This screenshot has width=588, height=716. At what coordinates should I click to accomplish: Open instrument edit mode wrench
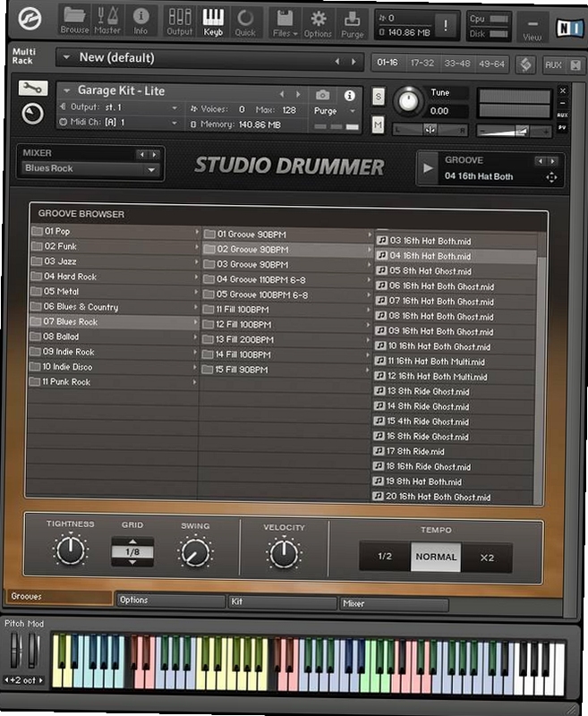pyautogui.click(x=33, y=88)
